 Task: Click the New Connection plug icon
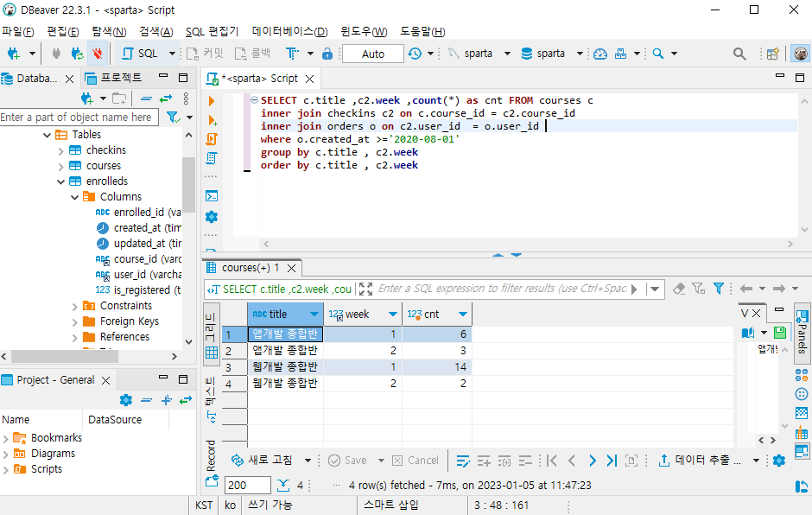tap(14, 54)
